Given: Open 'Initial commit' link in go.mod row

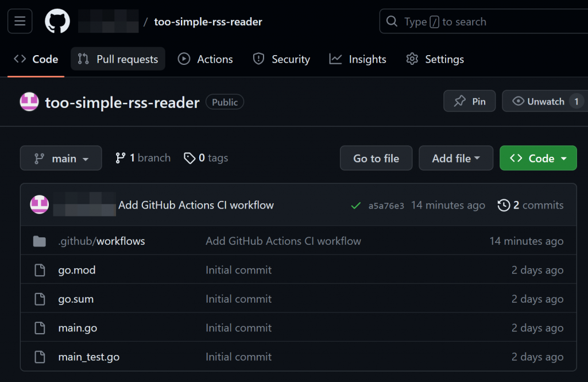Looking at the screenshot, I should pos(238,270).
